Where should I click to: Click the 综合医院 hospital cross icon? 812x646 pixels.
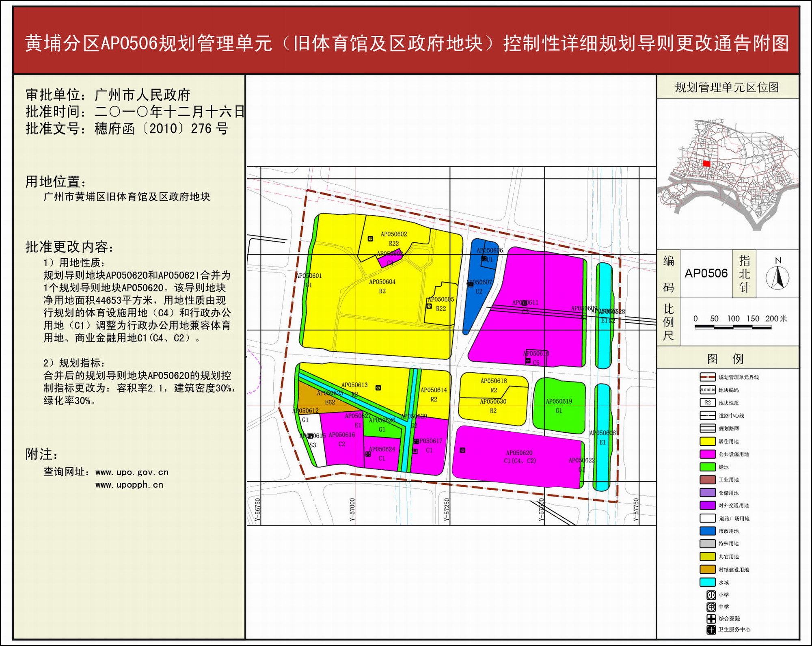(x=711, y=618)
